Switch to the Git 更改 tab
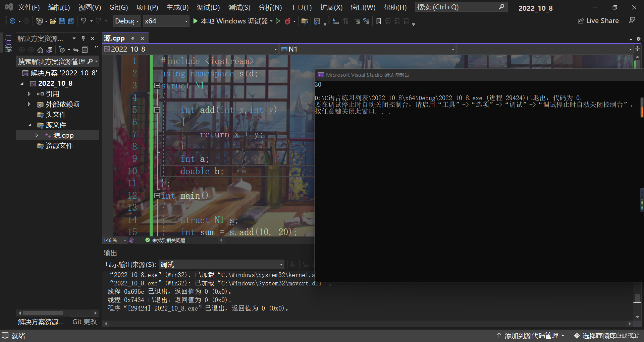This screenshot has height=342, width=644. pyautogui.click(x=85, y=322)
